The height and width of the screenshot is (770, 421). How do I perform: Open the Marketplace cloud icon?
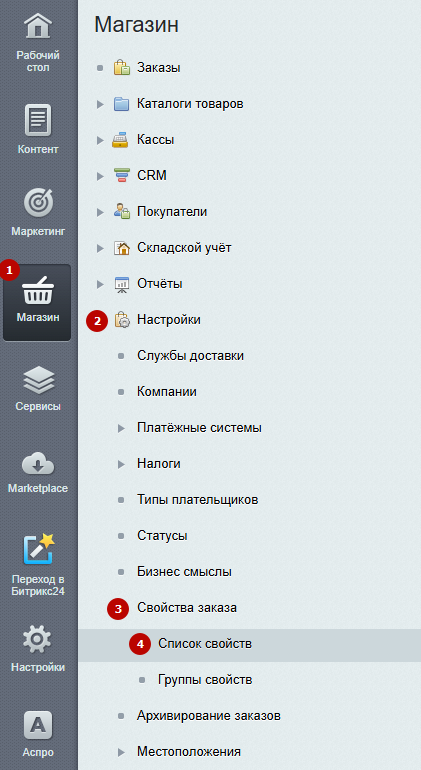(38, 463)
